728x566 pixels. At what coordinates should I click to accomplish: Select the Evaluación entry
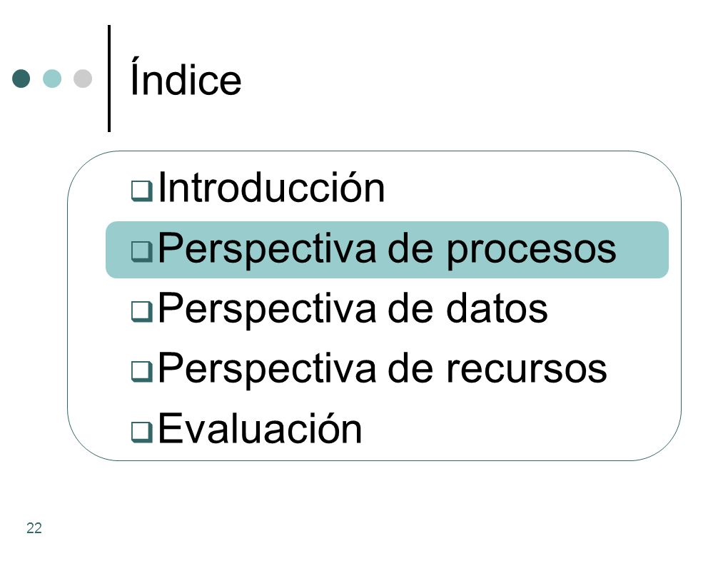pos(260,428)
